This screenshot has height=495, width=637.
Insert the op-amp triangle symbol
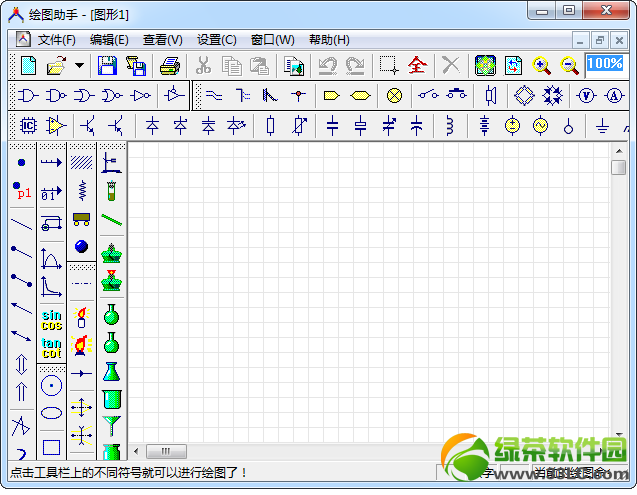[56, 126]
